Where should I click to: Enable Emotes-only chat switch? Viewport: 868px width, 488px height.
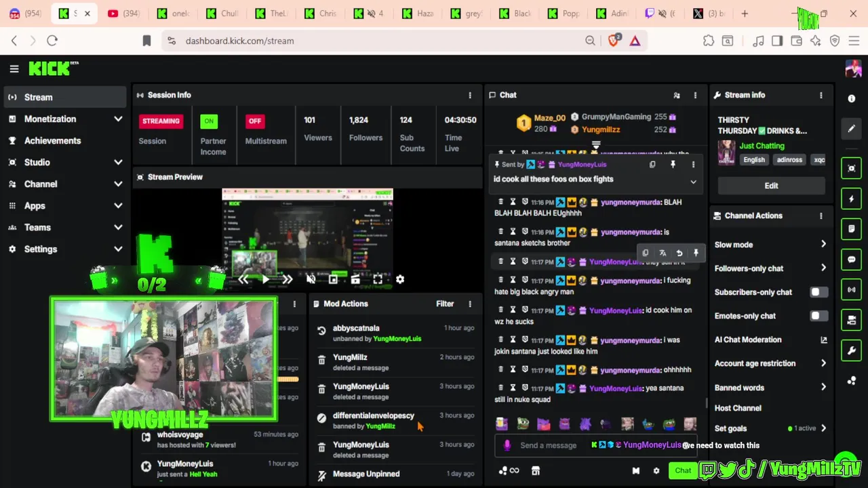click(x=818, y=316)
